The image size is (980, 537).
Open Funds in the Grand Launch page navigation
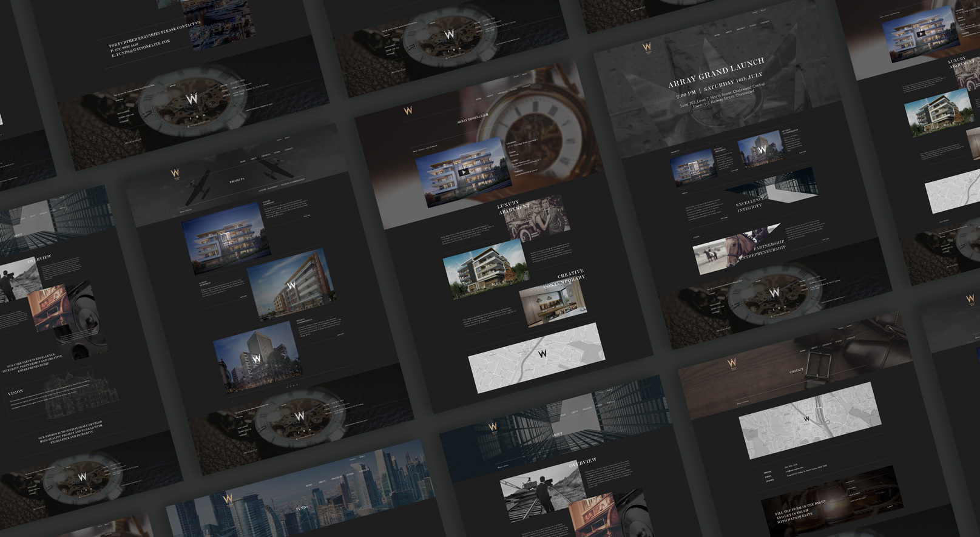[x=753, y=26]
